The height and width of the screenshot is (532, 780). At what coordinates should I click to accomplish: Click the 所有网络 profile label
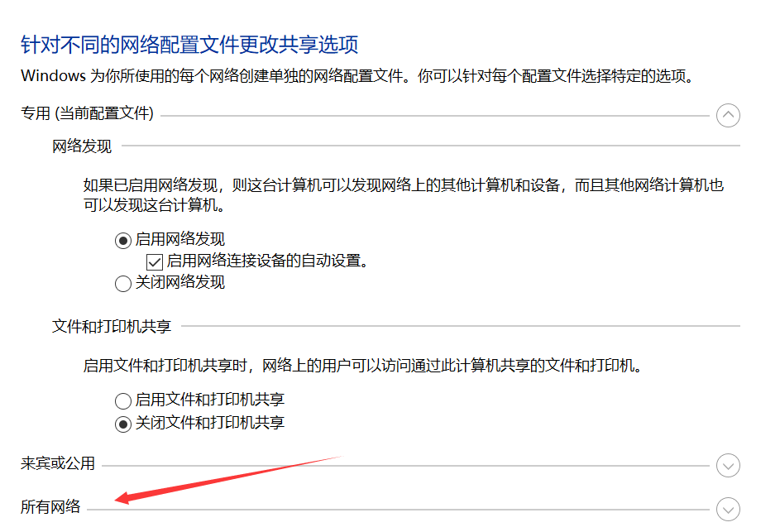click(50, 506)
